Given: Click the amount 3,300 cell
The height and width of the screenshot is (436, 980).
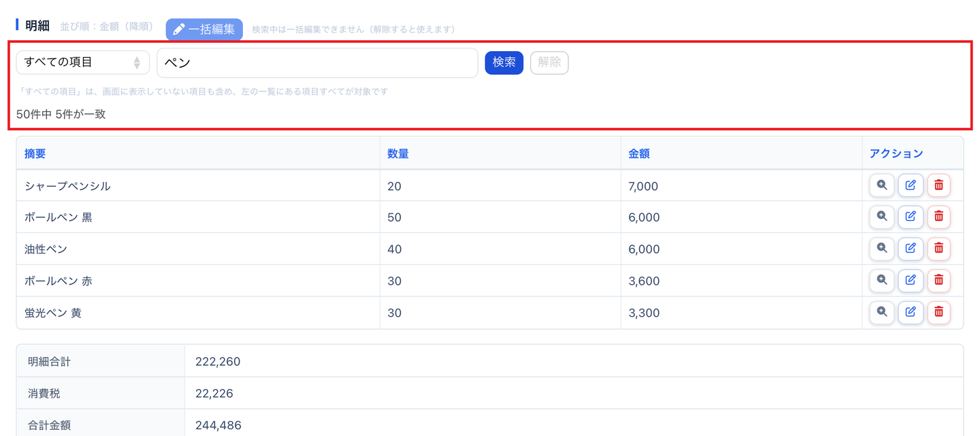Looking at the screenshot, I should point(742,313).
